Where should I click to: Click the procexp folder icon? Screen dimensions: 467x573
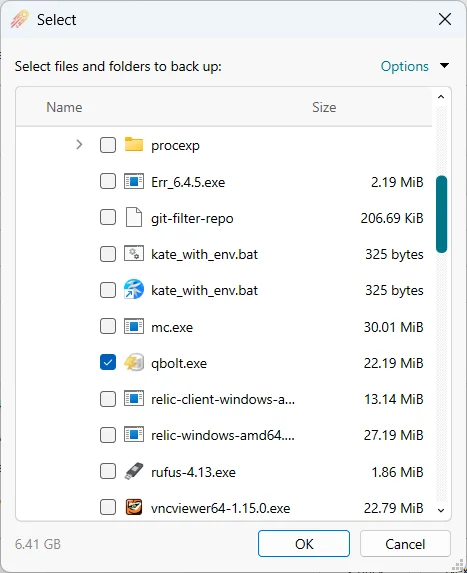[134, 145]
